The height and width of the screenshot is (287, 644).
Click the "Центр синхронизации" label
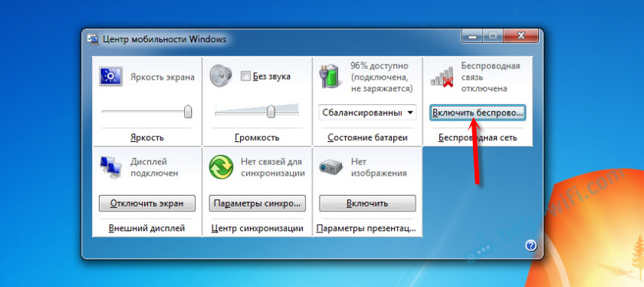tap(257, 228)
